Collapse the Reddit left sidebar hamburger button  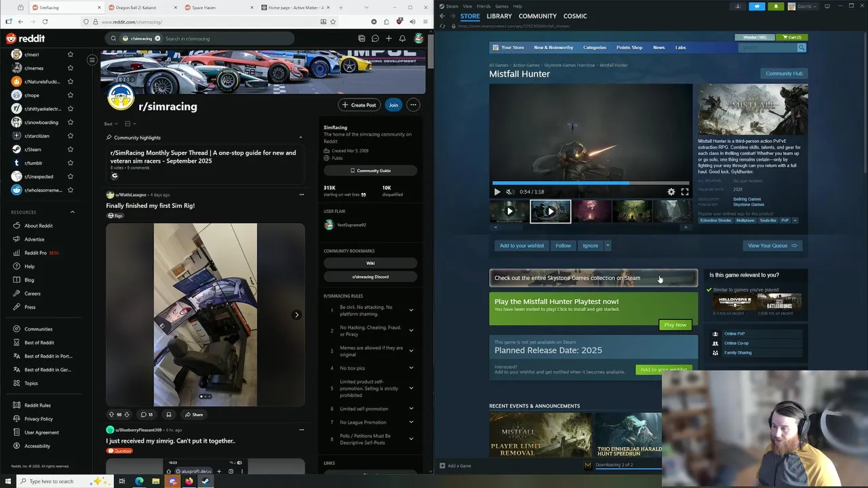point(92,60)
